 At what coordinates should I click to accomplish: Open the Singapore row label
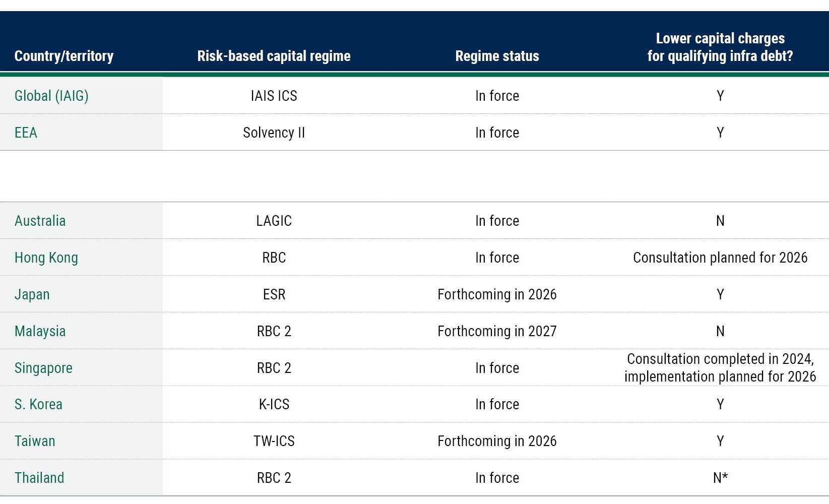(43, 368)
